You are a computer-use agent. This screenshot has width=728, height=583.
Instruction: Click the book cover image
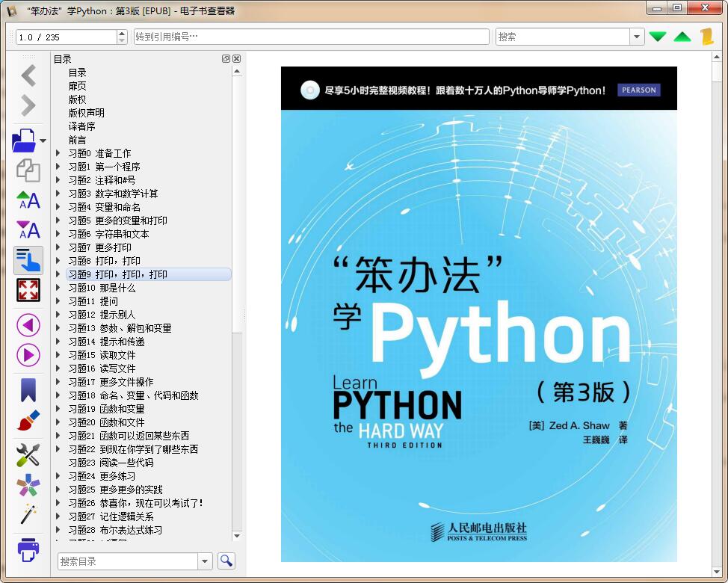478,314
